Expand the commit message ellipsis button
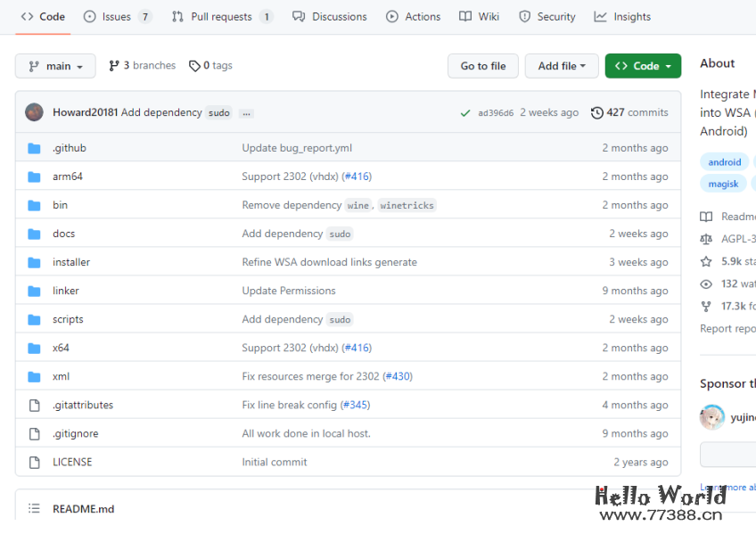This screenshot has height=542, width=756. [246, 113]
